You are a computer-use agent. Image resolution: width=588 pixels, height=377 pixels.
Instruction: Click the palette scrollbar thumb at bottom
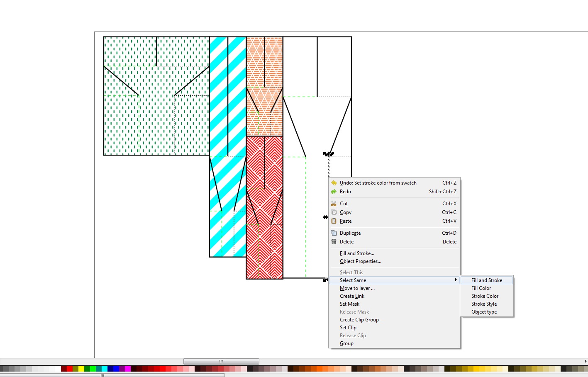[x=112, y=375]
